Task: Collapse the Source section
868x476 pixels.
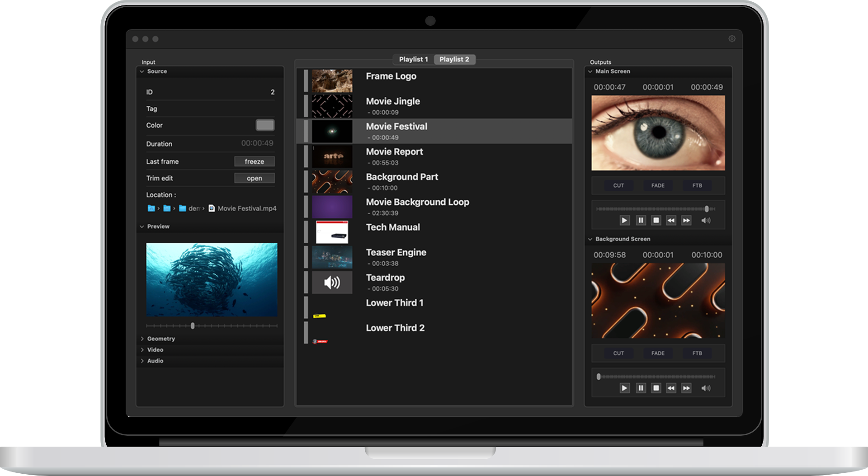Action: tap(142, 71)
